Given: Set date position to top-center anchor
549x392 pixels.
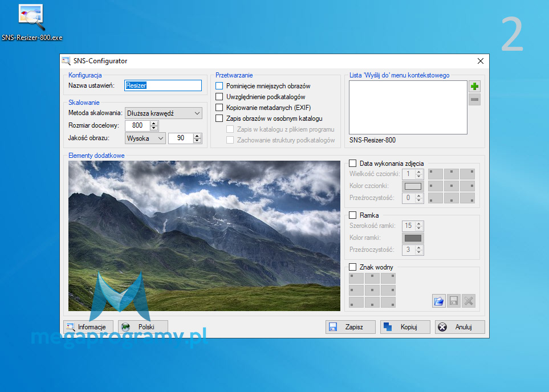Looking at the screenshot, I should (452, 174).
